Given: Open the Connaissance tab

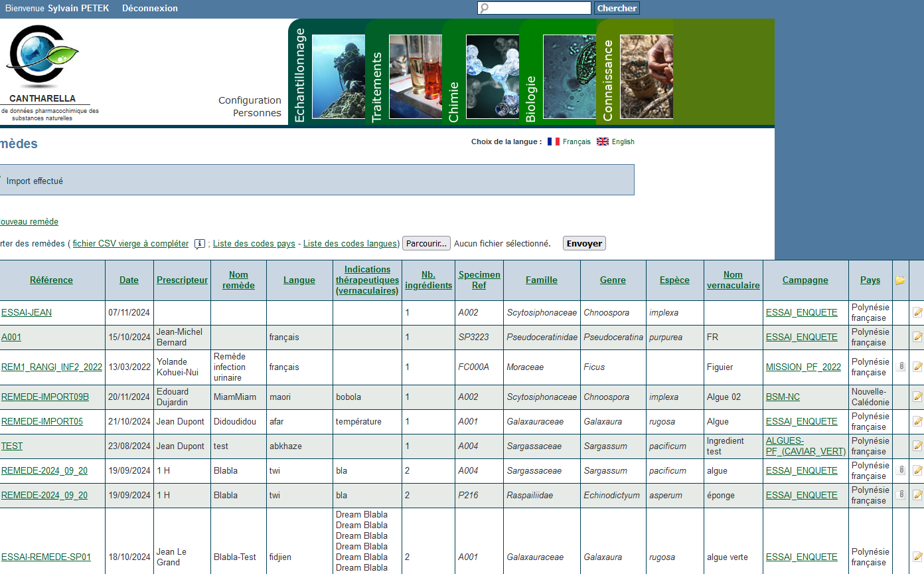Looking at the screenshot, I should tap(635, 72).
